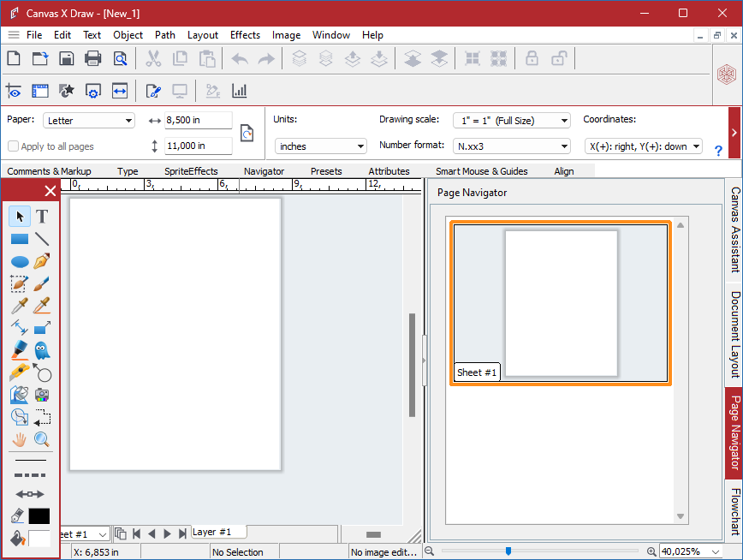Open the Comments & Markup palette
The image size is (743, 560).
click(49, 171)
